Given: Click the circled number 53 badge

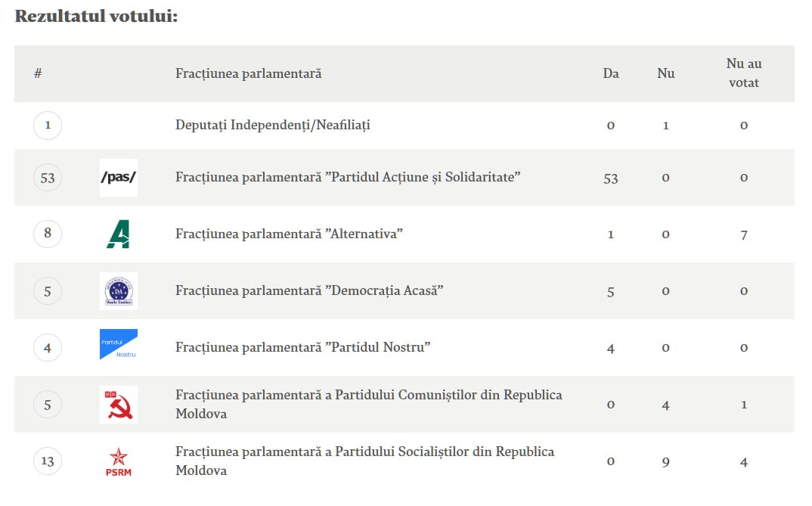Looking at the screenshot, I should [x=48, y=178].
